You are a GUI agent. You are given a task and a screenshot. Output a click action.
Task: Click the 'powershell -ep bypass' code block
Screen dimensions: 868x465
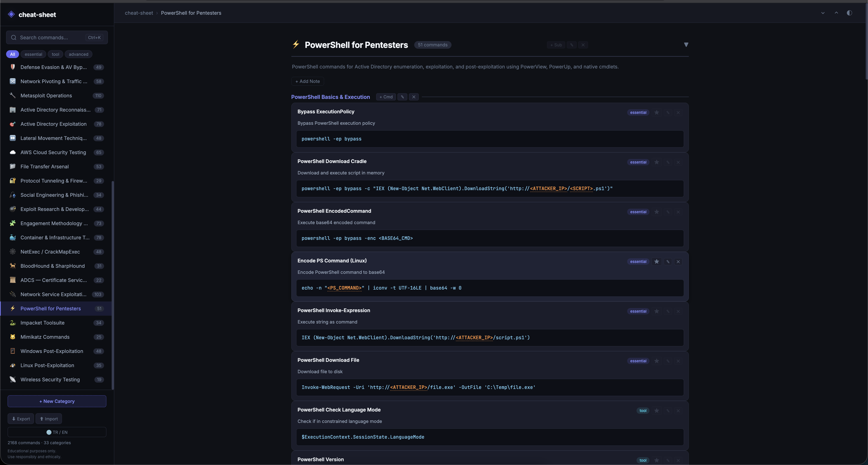pyautogui.click(x=490, y=139)
